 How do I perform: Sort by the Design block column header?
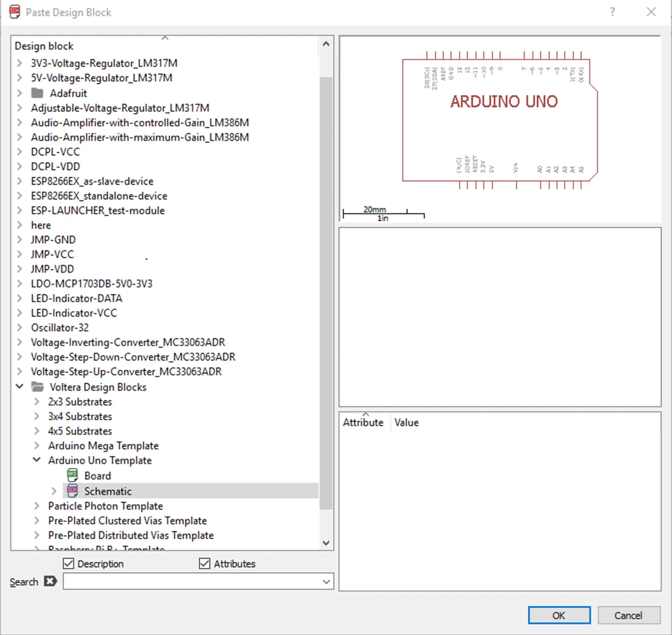pyautogui.click(x=44, y=46)
